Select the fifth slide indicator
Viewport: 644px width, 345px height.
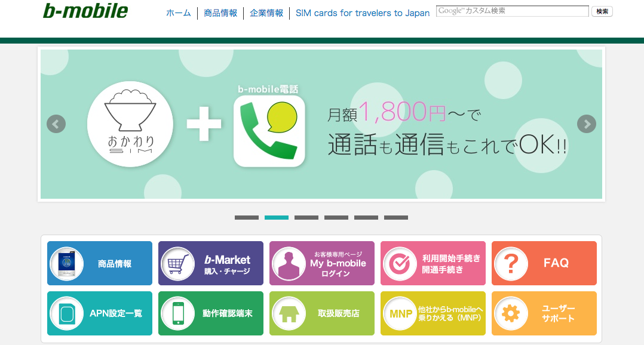[366, 217]
